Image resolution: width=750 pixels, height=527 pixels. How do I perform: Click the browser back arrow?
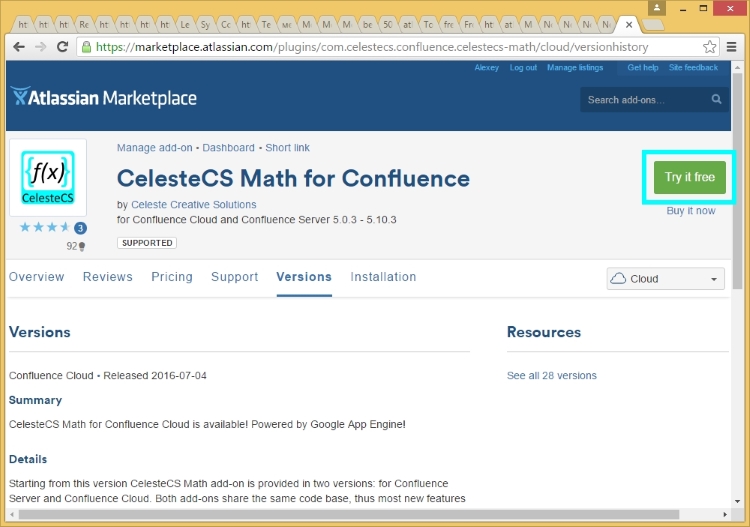19,47
